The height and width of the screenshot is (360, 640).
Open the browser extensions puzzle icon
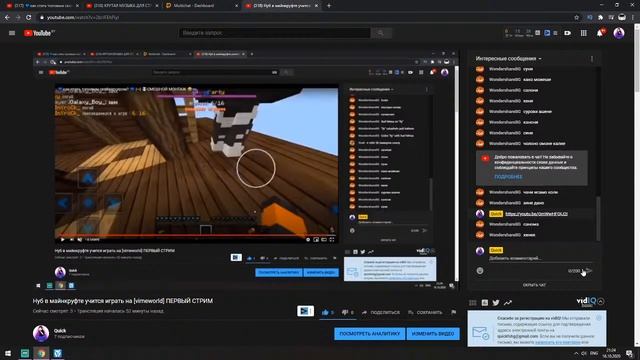600,18
